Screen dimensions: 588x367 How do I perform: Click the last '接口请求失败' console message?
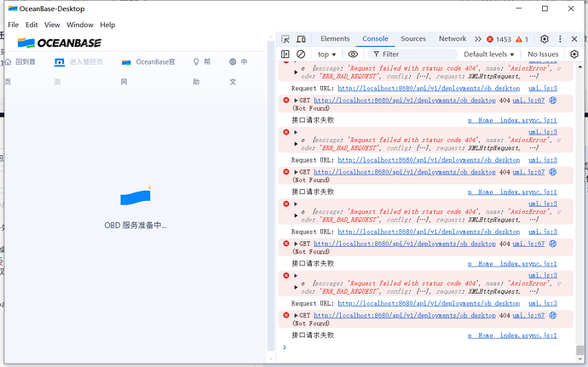pyautogui.click(x=313, y=335)
